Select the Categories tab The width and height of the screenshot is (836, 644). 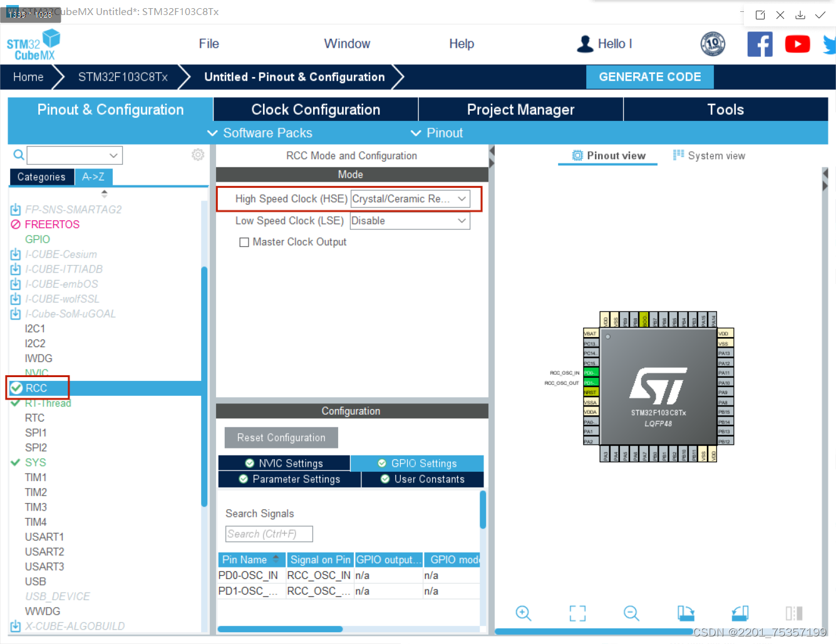[41, 177]
